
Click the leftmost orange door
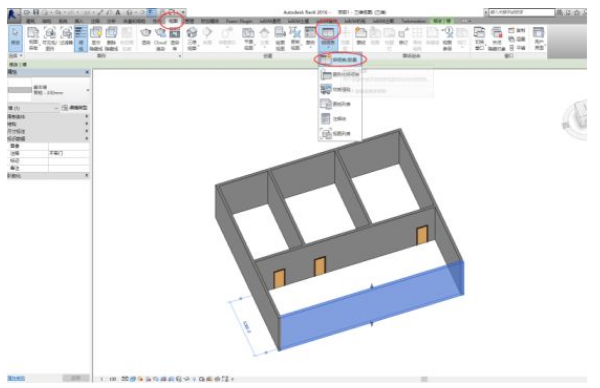click(279, 278)
